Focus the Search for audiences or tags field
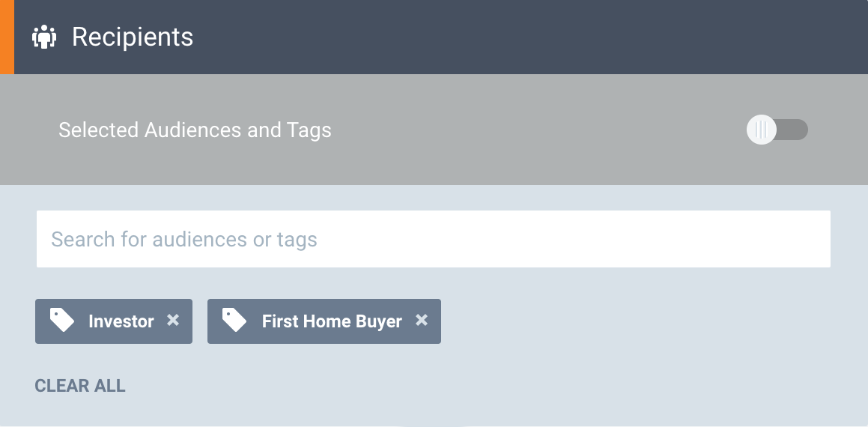The image size is (868, 427). pos(434,239)
